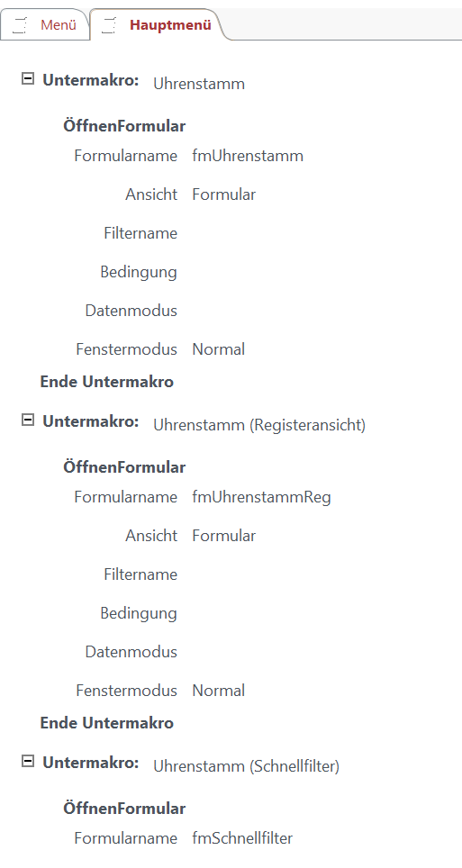Image resolution: width=462 pixels, height=868 pixels.
Task: Click Fenstermodus value Normal in Registeransicht submacro
Action: click(x=218, y=691)
